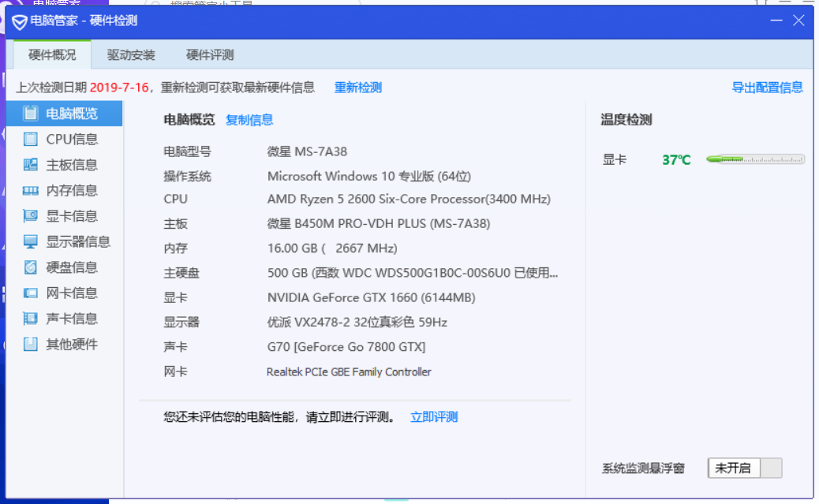This screenshot has width=819, height=504.
Task: Click the 主板信息 motherboard icon
Action: coord(30,165)
